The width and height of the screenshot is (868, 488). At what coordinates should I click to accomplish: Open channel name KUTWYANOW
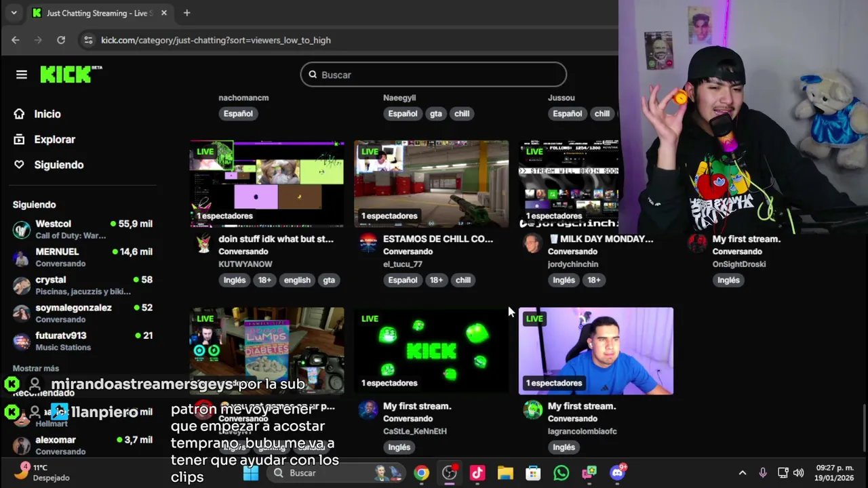click(x=245, y=264)
